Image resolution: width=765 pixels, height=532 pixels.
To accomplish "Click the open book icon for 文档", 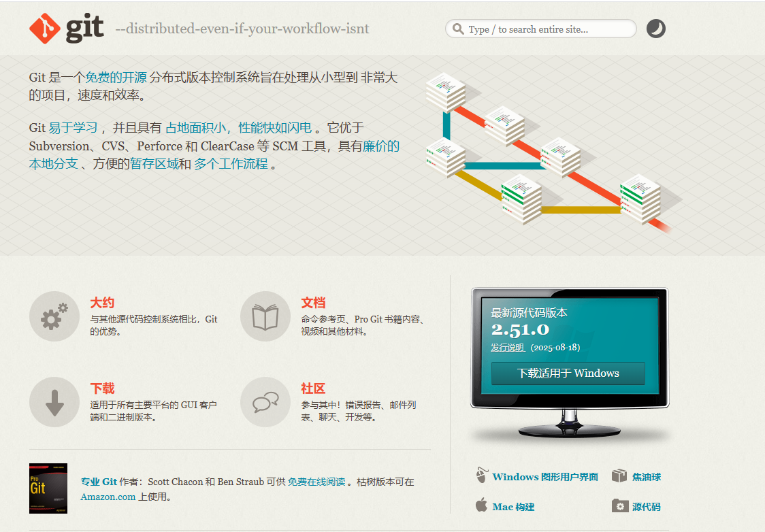I will [265, 316].
